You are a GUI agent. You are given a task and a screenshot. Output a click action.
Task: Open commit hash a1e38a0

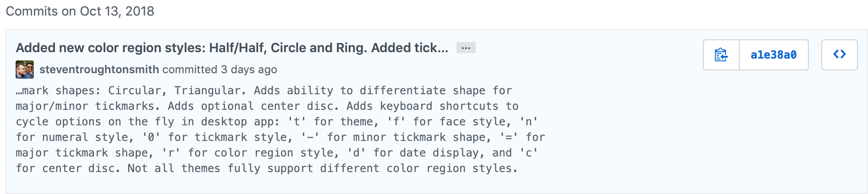774,55
